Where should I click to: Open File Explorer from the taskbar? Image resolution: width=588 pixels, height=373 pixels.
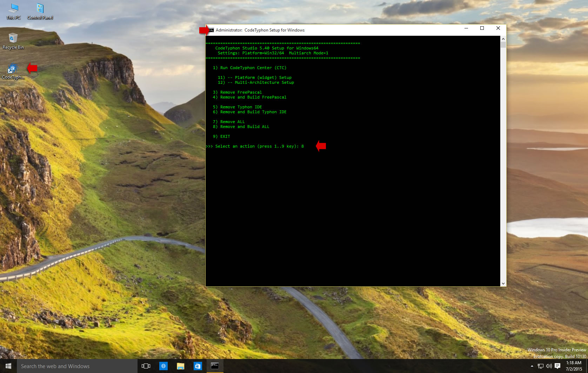(180, 366)
